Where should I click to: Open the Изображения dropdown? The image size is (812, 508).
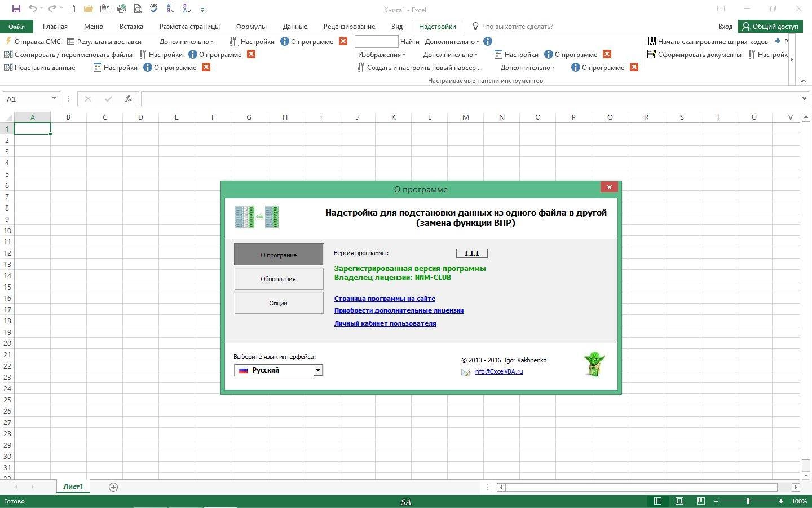click(382, 54)
